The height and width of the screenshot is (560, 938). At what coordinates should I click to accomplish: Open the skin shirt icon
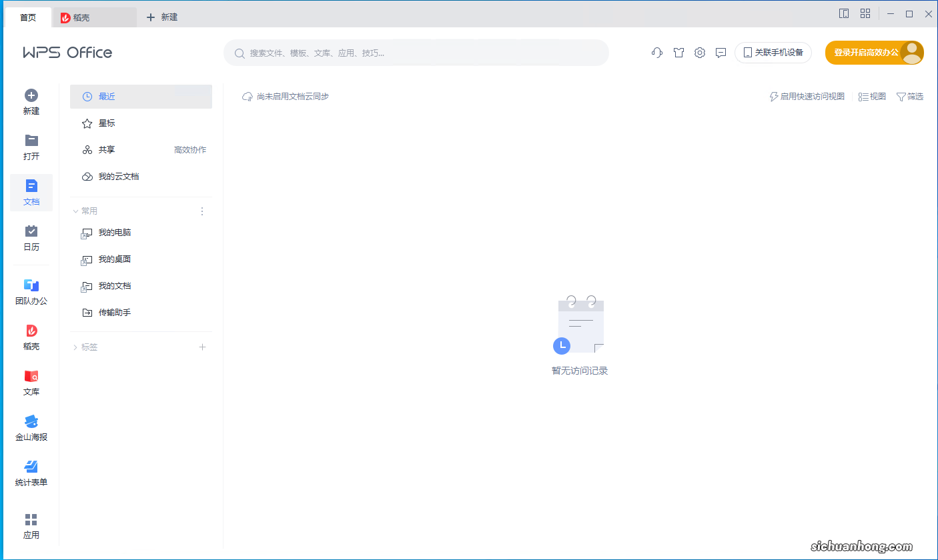point(678,53)
